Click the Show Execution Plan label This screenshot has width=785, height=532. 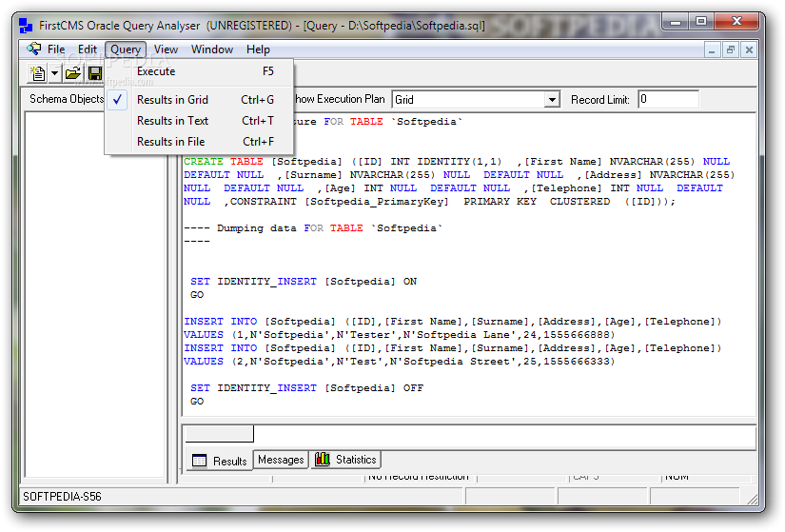coord(340,99)
